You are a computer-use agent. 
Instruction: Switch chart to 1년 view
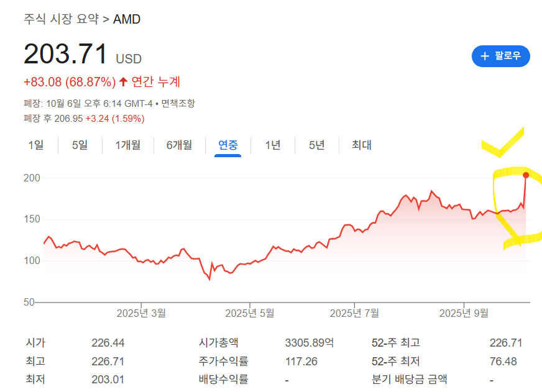(273, 145)
